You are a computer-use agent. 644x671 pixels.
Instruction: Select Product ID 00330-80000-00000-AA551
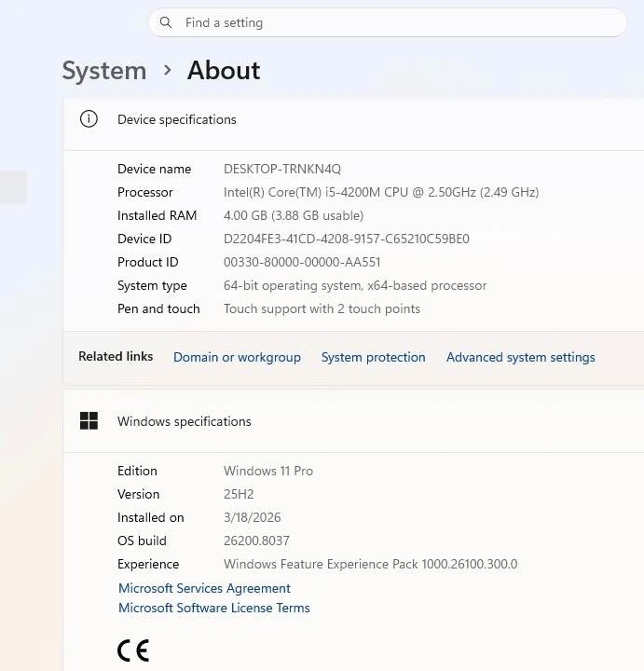tap(302, 262)
